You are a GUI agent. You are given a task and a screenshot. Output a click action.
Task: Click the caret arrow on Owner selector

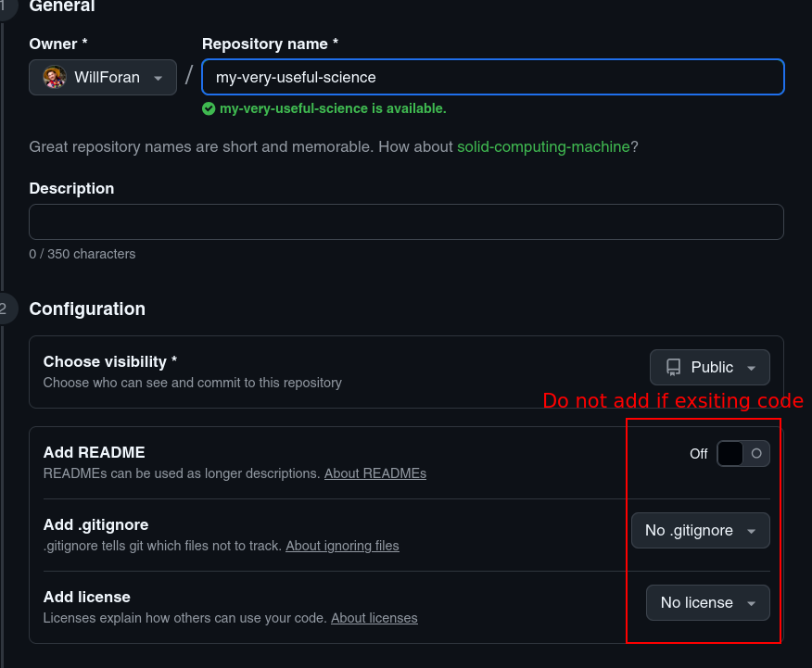[x=158, y=78]
